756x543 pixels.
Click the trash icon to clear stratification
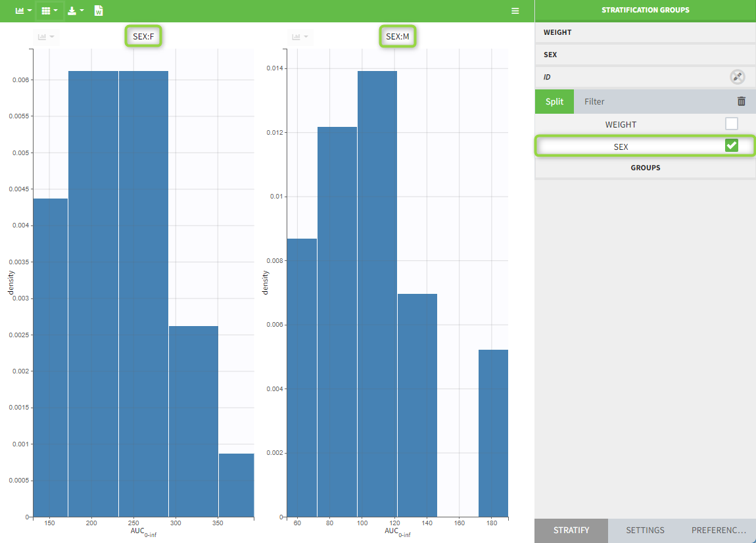tap(742, 101)
